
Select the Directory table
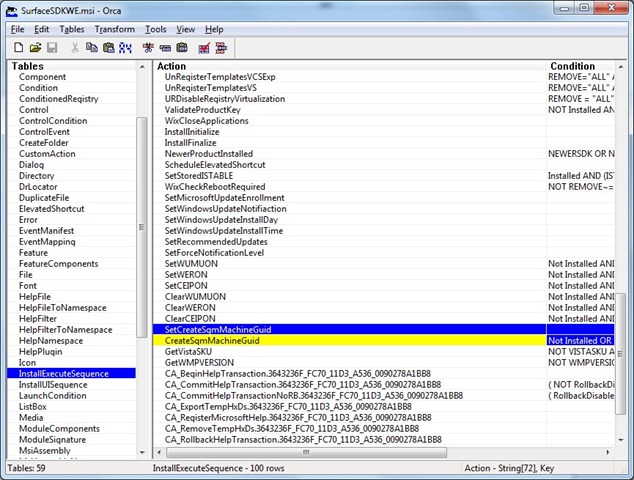point(36,176)
